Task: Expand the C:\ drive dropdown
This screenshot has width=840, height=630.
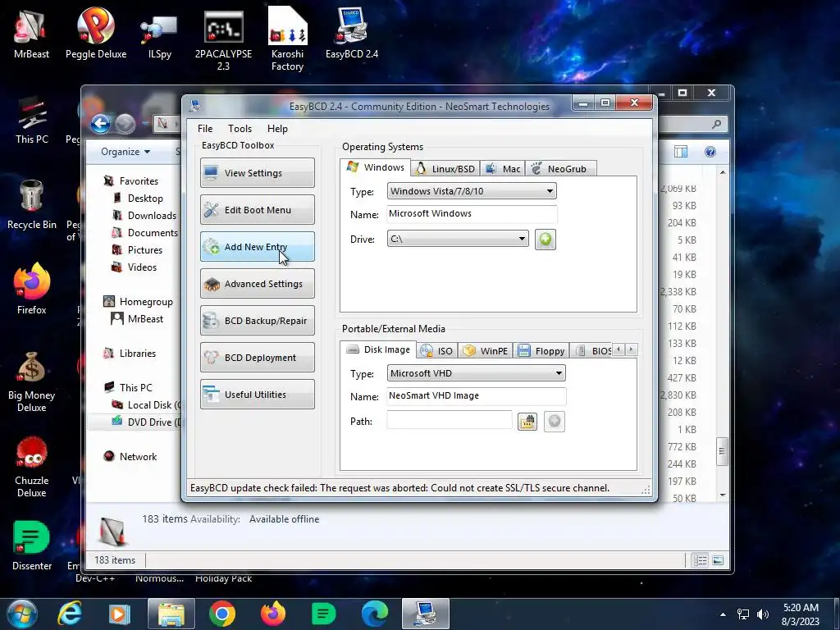Action: 458,239
